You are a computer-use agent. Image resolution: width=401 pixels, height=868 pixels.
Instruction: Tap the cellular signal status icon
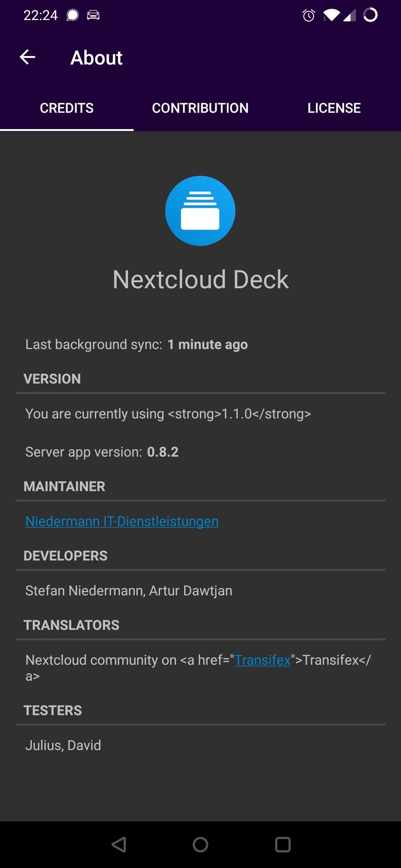pos(349,15)
